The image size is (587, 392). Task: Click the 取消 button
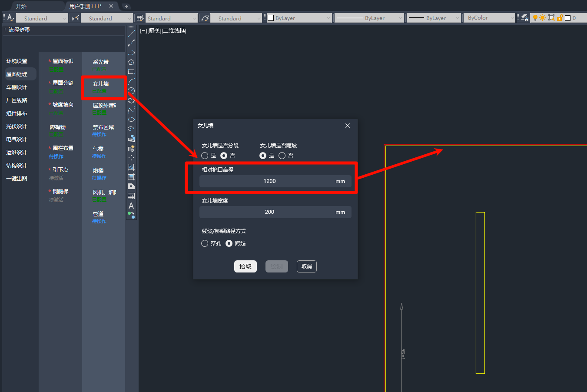click(307, 266)
